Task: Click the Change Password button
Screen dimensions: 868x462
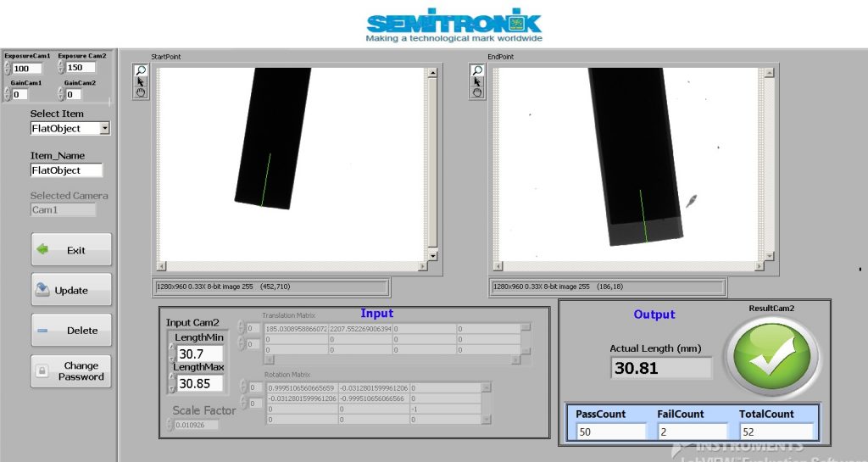Action: tap(71, 371)
